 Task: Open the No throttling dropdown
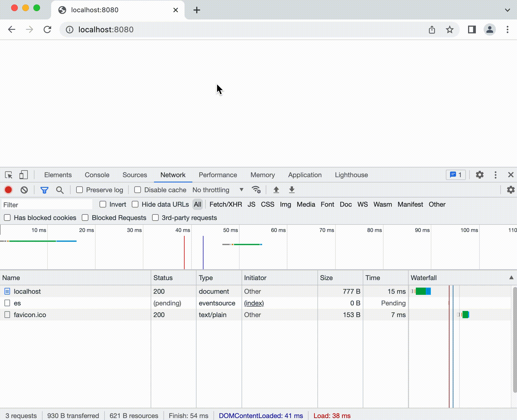(218, 190)
